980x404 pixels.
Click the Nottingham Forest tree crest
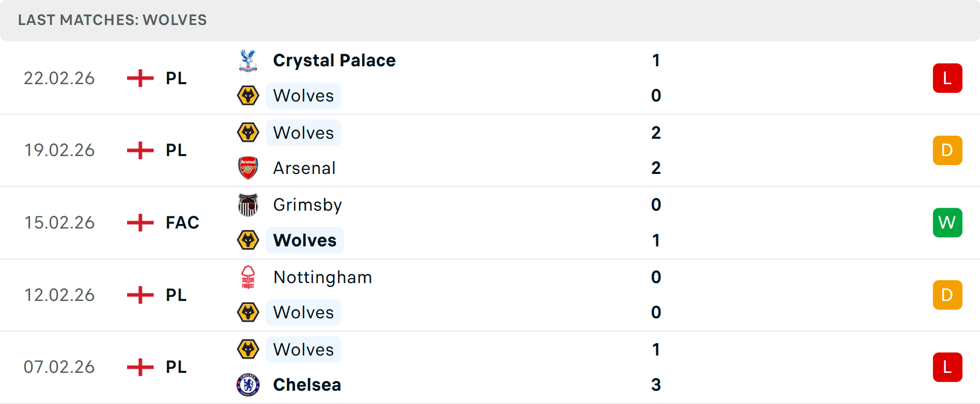click(248, 277)
